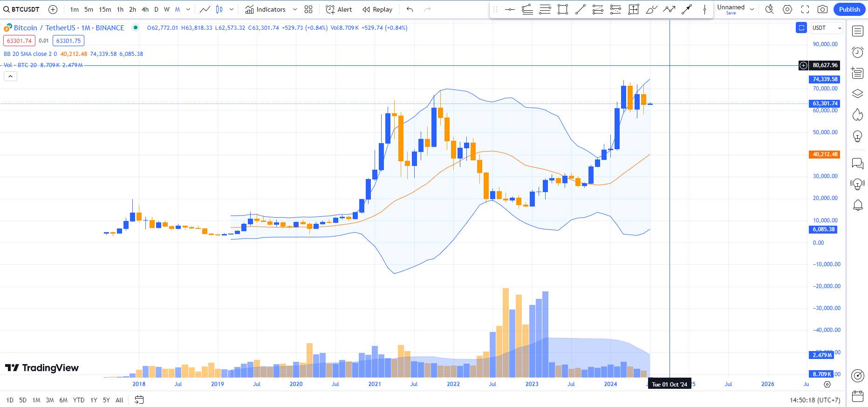Screen dimensions: 868x407
Task: Open the Unnamed layout save menu
Action: tap(731, 9)
